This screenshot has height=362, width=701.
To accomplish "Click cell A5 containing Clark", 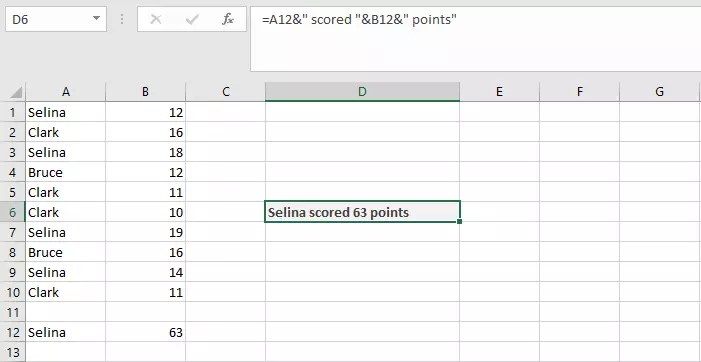I will tap(66, 192).
